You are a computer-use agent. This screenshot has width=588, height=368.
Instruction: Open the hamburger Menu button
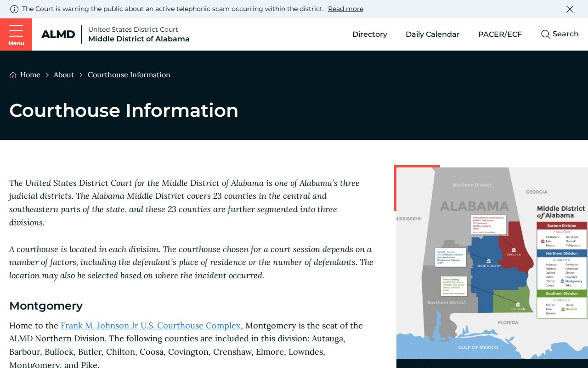[16, 34]
